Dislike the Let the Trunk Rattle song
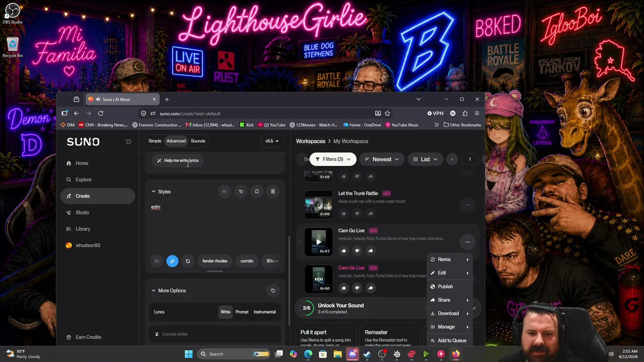Image resolution: width=644 pixels, height=362 pixels. (x=357, y=213)
